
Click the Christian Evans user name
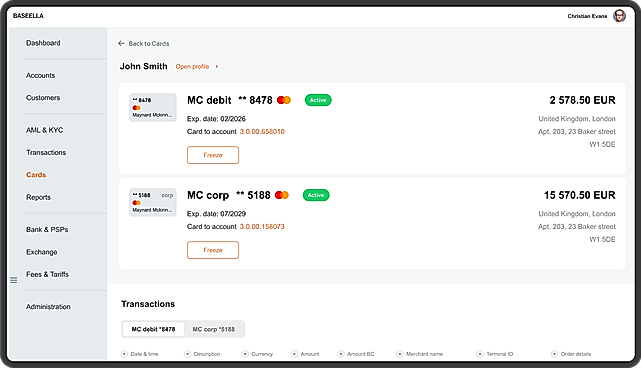click(587, 16)
